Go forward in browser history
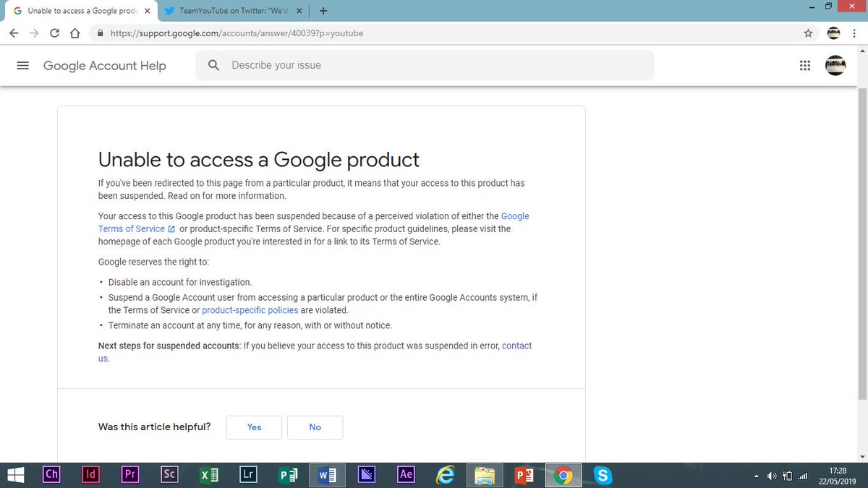 coord(34,33)
